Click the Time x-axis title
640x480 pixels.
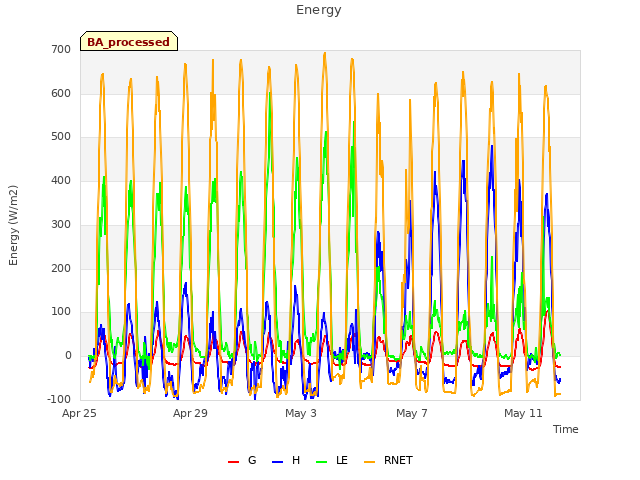[566, 429]
